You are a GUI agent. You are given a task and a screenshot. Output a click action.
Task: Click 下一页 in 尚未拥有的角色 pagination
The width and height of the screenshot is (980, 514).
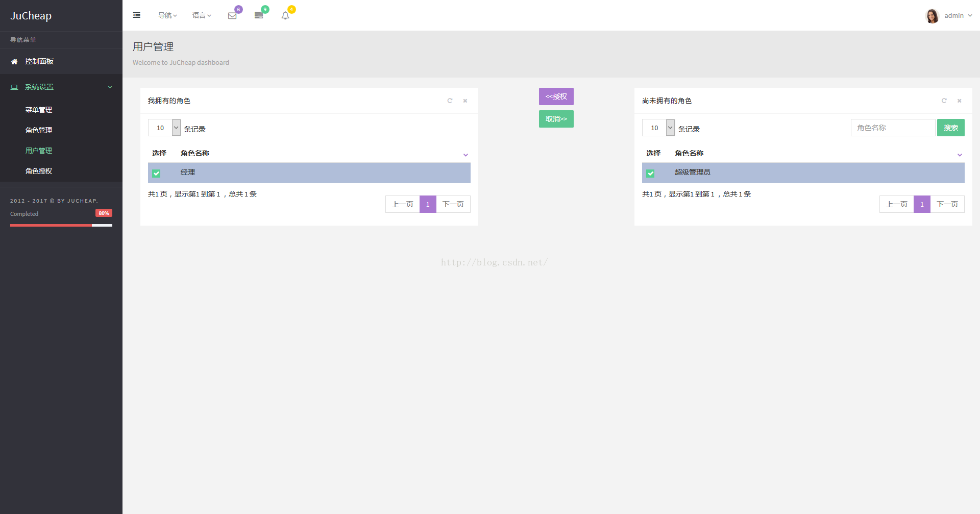pos(947,204)
